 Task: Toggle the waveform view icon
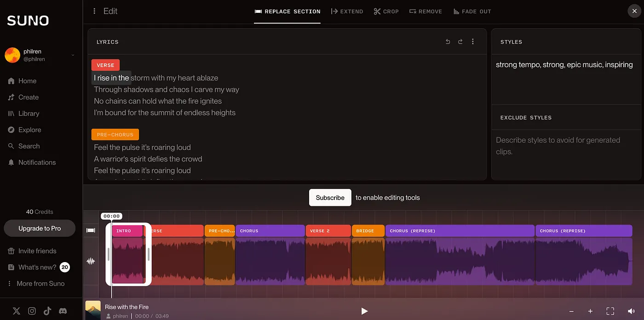pos(91,261)
